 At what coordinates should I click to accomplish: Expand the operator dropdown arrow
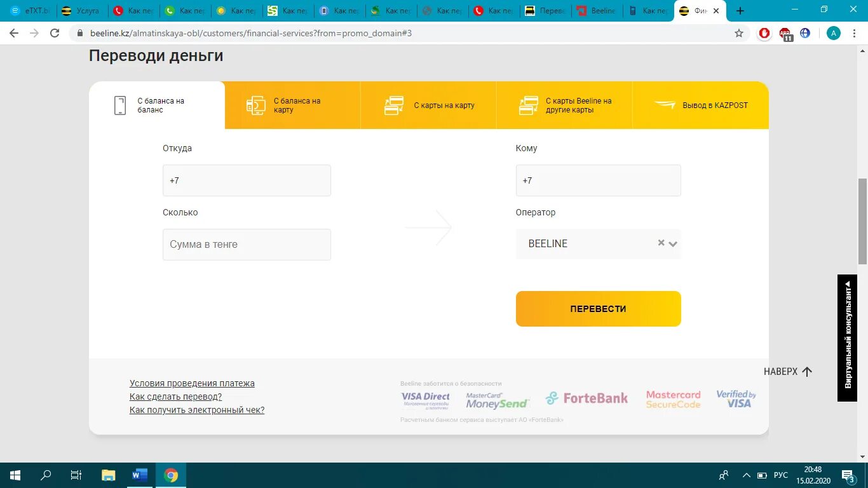coord(673,244)
